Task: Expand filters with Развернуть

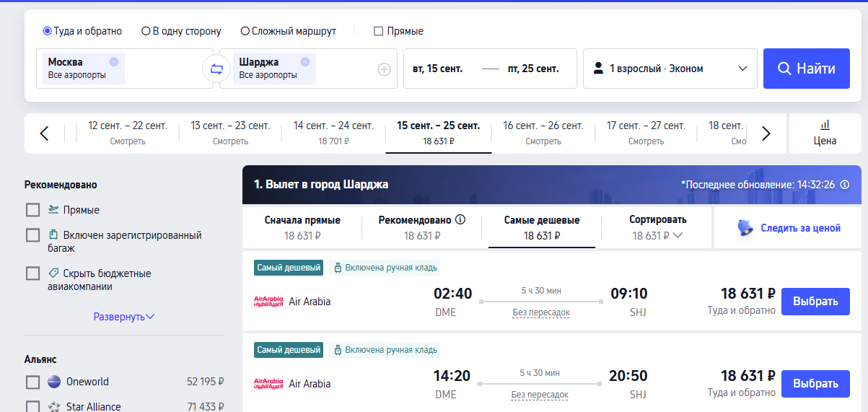Action: click(x=124, y=317)
